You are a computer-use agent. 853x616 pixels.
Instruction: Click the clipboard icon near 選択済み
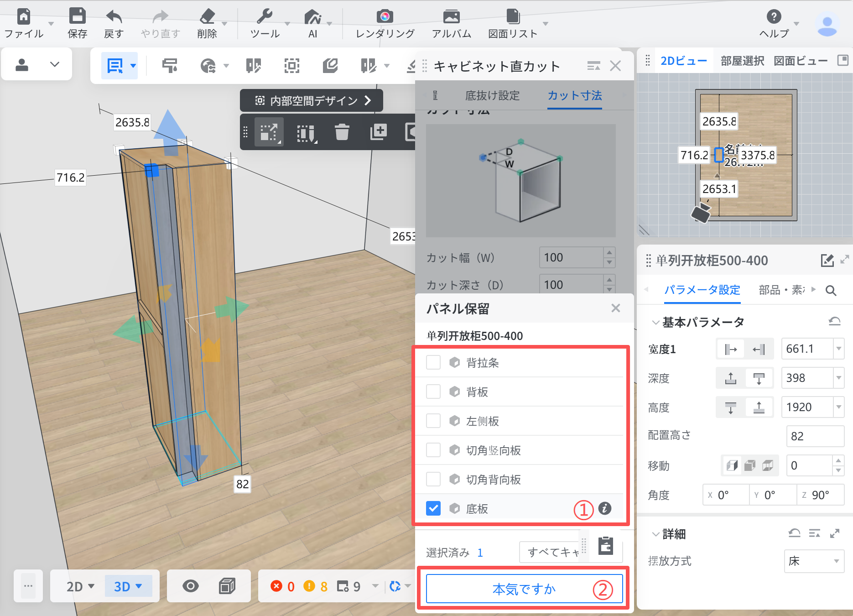(606, 545)
